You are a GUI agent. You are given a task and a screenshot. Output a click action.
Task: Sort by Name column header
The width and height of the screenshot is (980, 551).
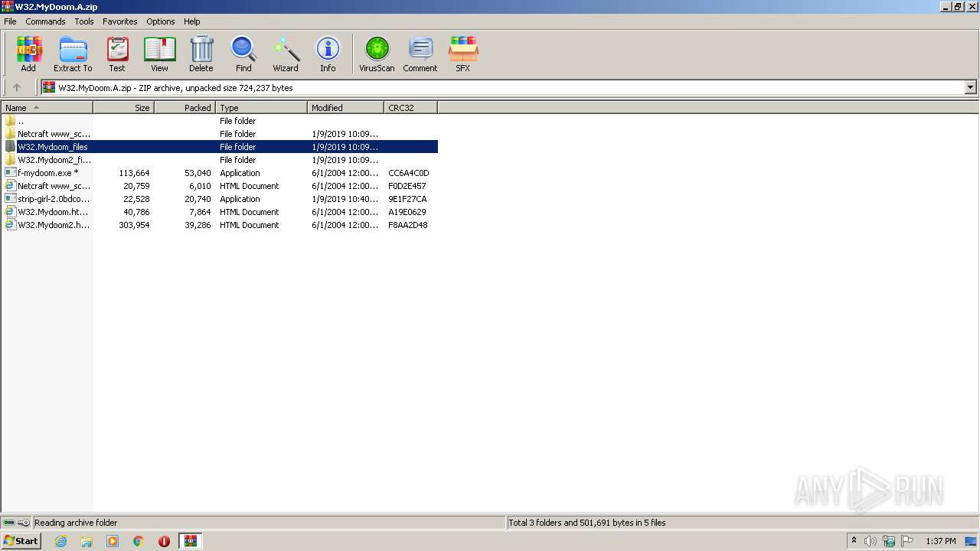47,108
